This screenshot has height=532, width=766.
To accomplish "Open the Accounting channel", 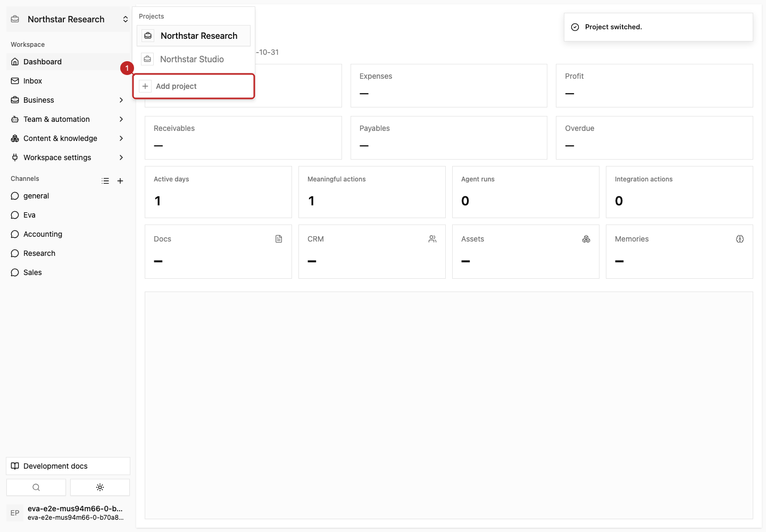I will pos(68,234).
